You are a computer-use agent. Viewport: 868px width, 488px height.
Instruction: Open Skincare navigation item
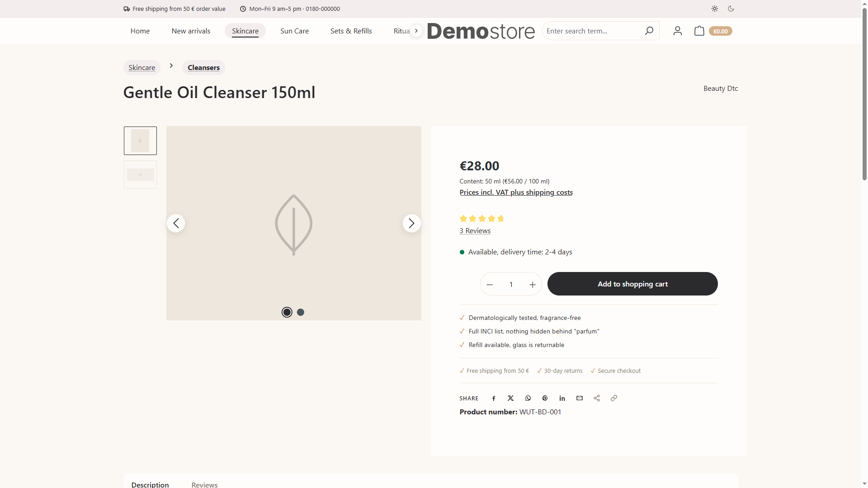pyautogui.click(x=245, y=31)
